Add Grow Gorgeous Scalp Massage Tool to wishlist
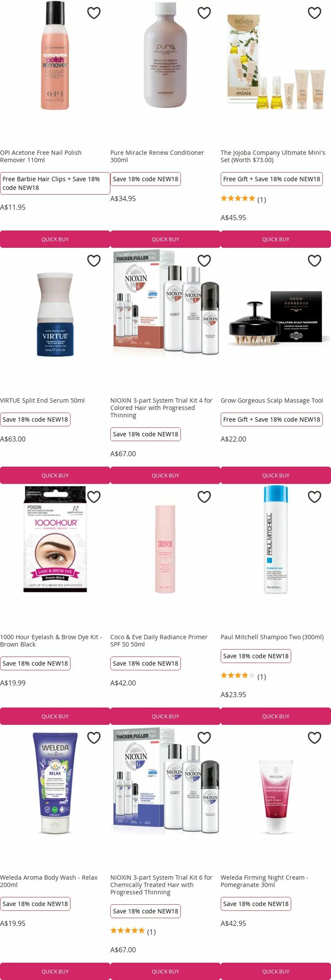The width and height of the screenshot is (331, 980). click(314, 261)
